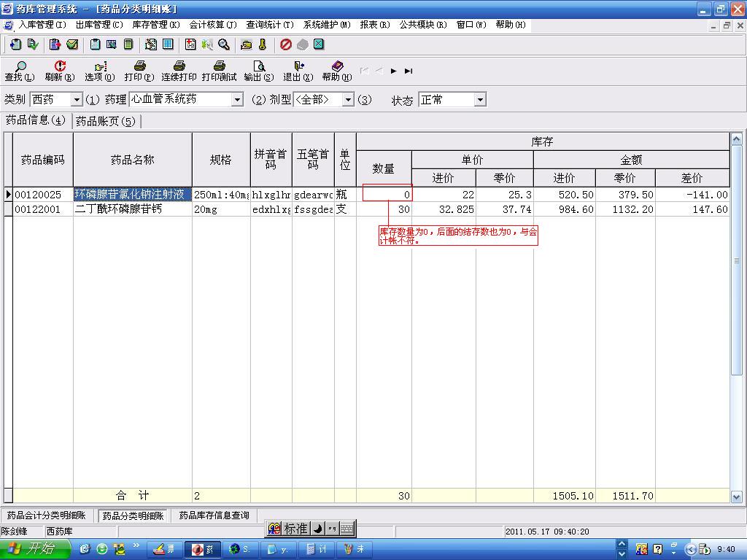Open the 报表(R) menu
The width and height of the screenshot is (747, 560).
[375, 25]
